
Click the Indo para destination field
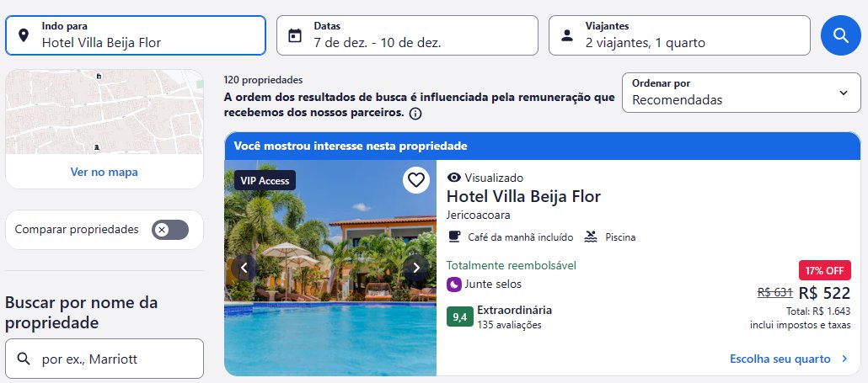click(x=136, y=35)
